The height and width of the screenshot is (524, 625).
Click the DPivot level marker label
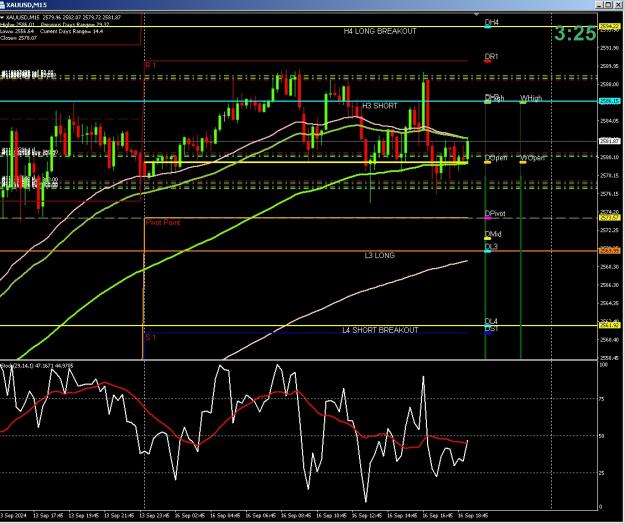click(x=495, y=214)
